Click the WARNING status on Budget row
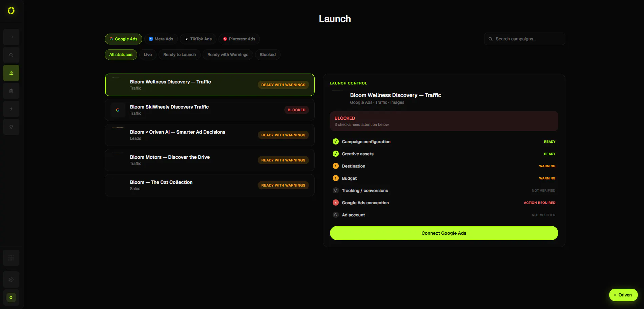Viewport: 644px width, 309px height. 547,178
